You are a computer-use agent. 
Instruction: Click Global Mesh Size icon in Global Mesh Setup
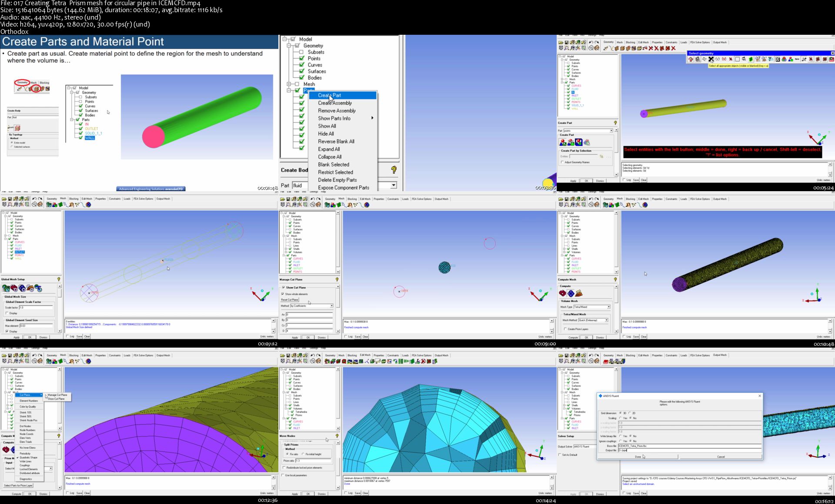pyautogui.click(x=6, y=288)
